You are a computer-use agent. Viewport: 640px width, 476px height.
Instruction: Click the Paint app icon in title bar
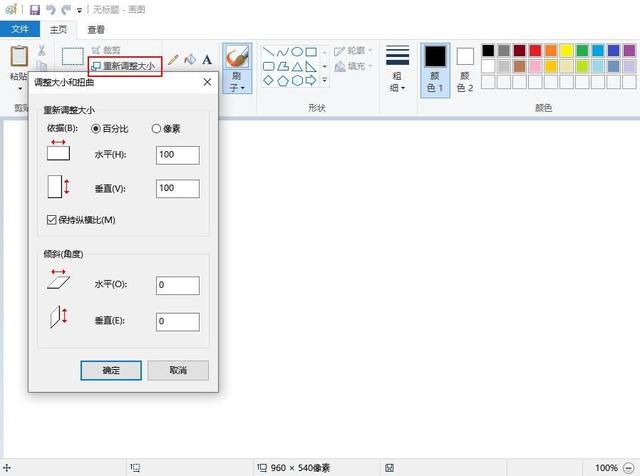click(x=11, y=9)
